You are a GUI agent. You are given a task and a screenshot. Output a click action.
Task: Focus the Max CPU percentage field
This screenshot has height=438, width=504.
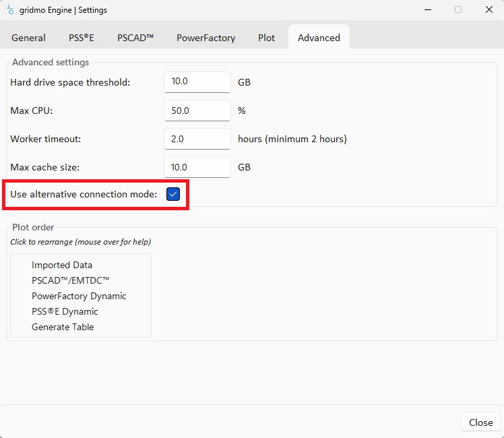tap(197, 111)
